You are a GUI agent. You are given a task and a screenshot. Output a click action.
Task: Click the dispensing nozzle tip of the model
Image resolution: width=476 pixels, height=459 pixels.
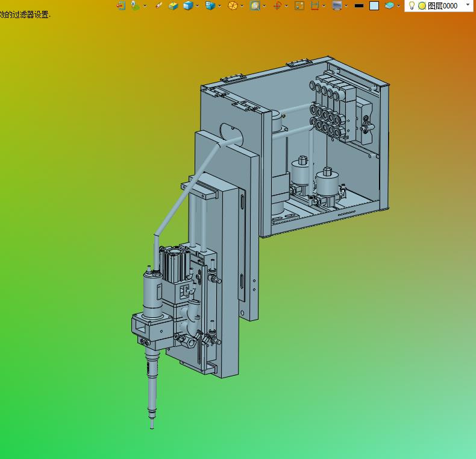tap(152, 425)
